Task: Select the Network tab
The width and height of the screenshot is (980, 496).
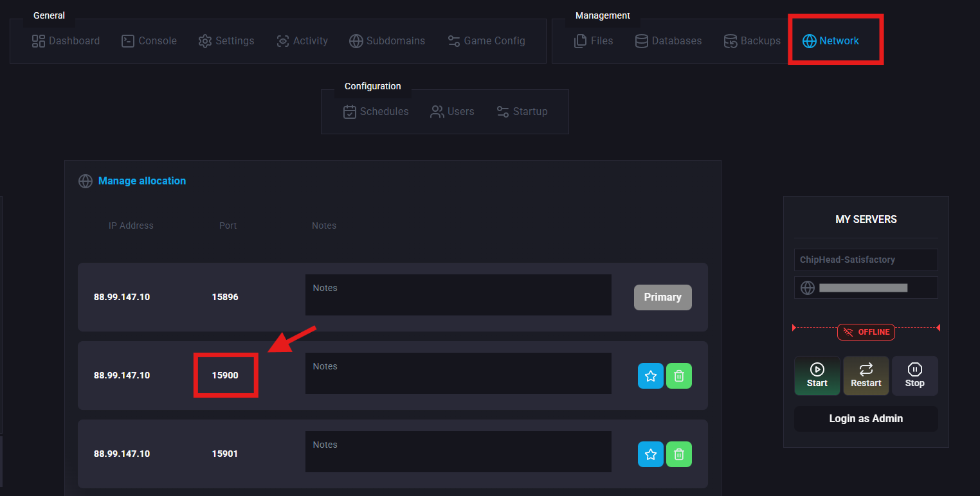Action: tap(831, 41)
